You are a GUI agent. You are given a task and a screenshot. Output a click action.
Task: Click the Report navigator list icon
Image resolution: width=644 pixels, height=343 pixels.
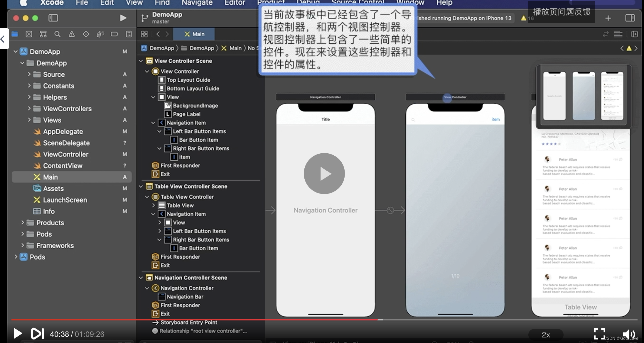[x=128, y=34]
